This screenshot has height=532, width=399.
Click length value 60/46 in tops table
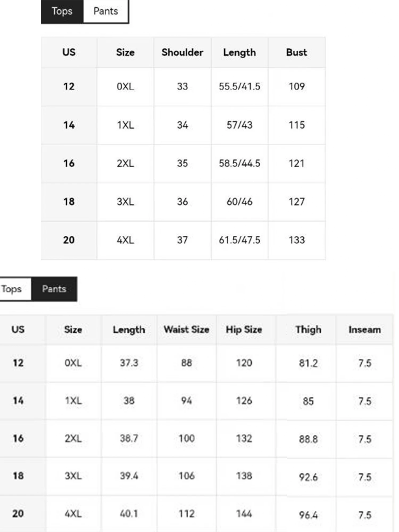pyautogui.click(x=239, y=202)
